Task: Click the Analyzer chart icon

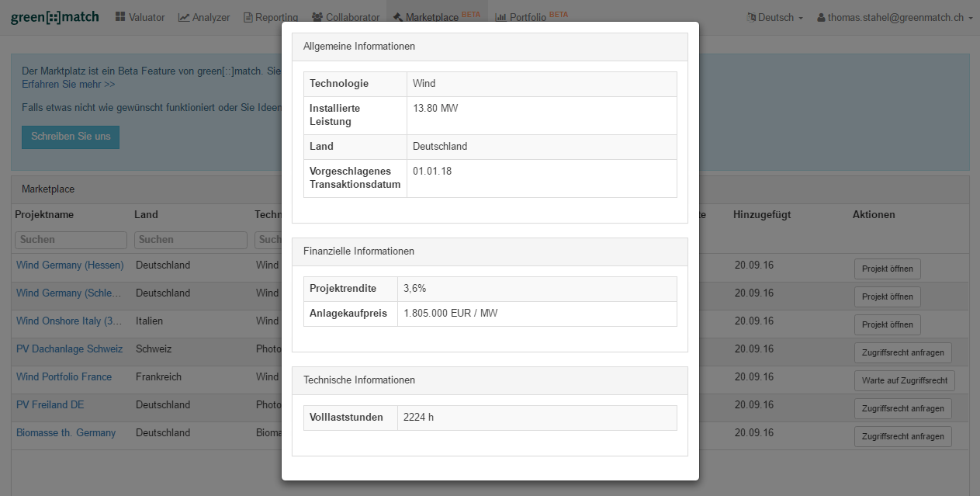Action: (184, 17)
